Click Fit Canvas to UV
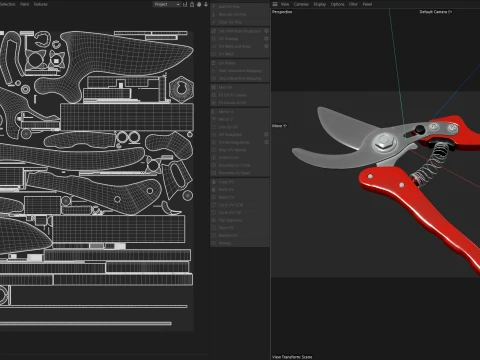The image size is (480, 360). coord(240,103)
